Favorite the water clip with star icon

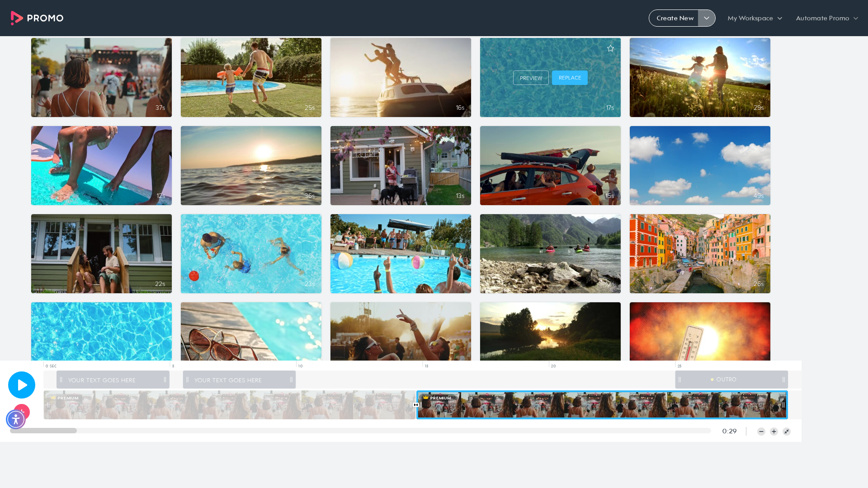point(610,48)
